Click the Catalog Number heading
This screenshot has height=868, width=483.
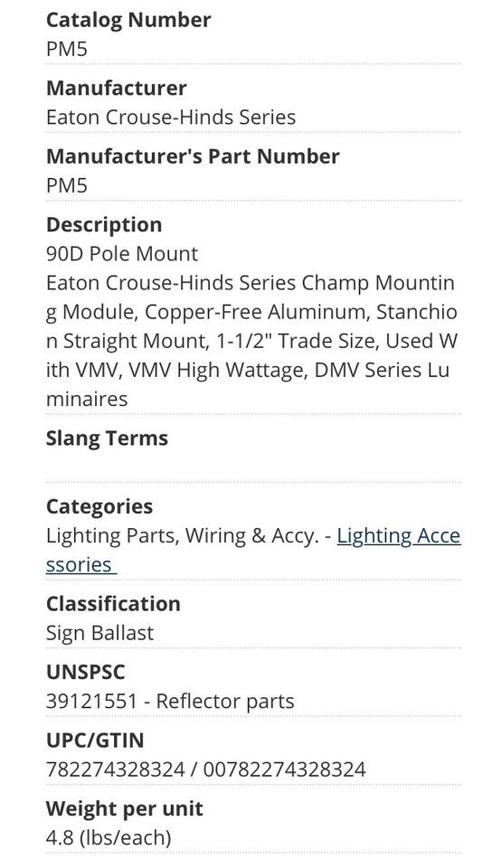(x=128, y=20)
